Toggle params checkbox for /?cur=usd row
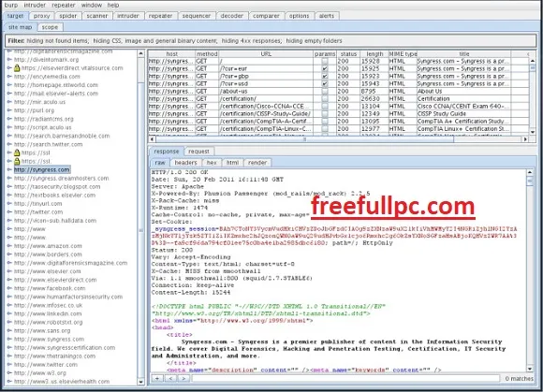This screenshot has width=543, height=392. pos(325,83)
